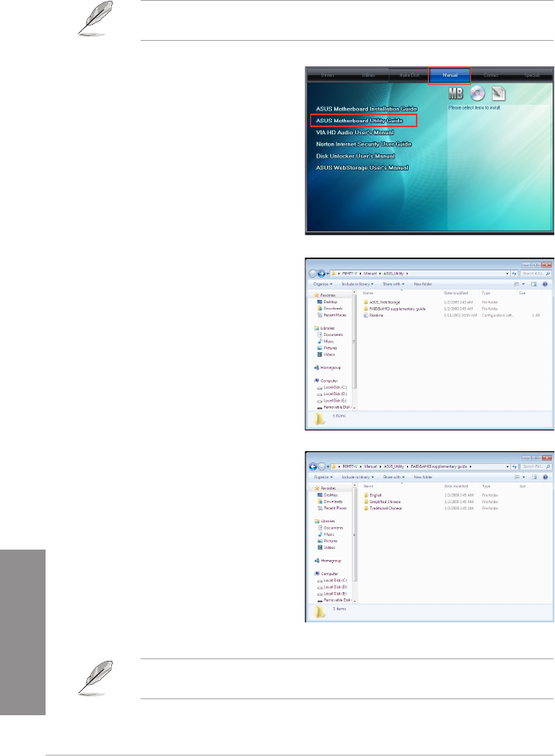Click the MB motherboard info icon
Viewport: 555px width, 756px height.
455,94
